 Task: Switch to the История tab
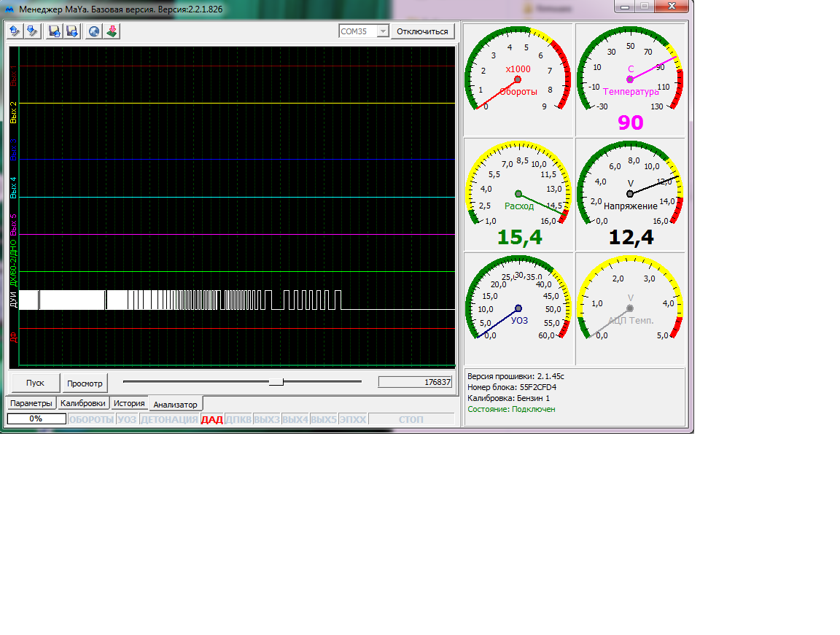[129, 403]
